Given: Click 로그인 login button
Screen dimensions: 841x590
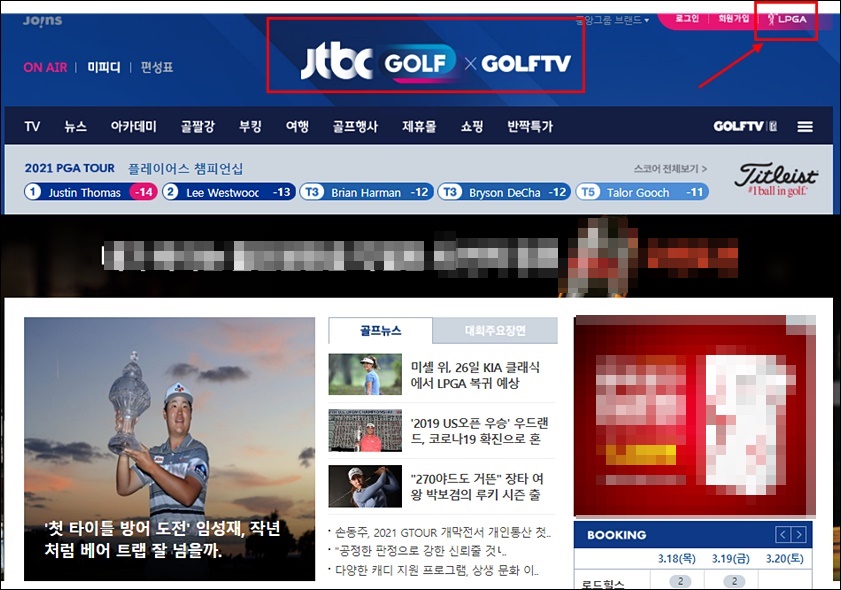Looking at the screenshot, I should [687, 19].
